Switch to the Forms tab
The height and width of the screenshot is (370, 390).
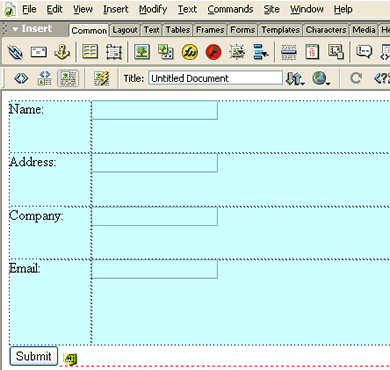click(242, 30)
